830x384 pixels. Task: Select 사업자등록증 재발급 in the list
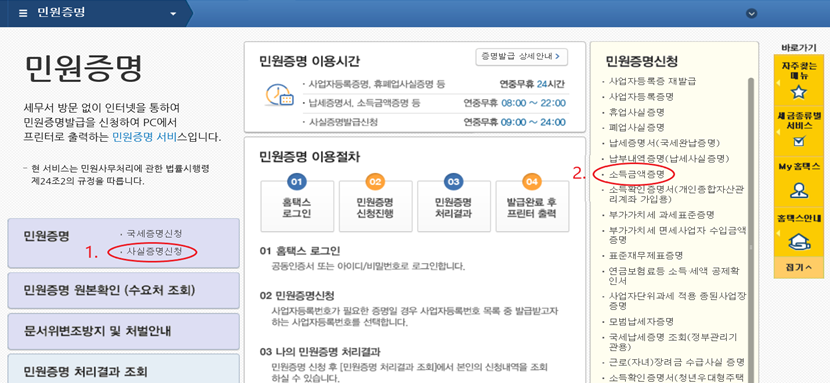[x=652, y=82]
